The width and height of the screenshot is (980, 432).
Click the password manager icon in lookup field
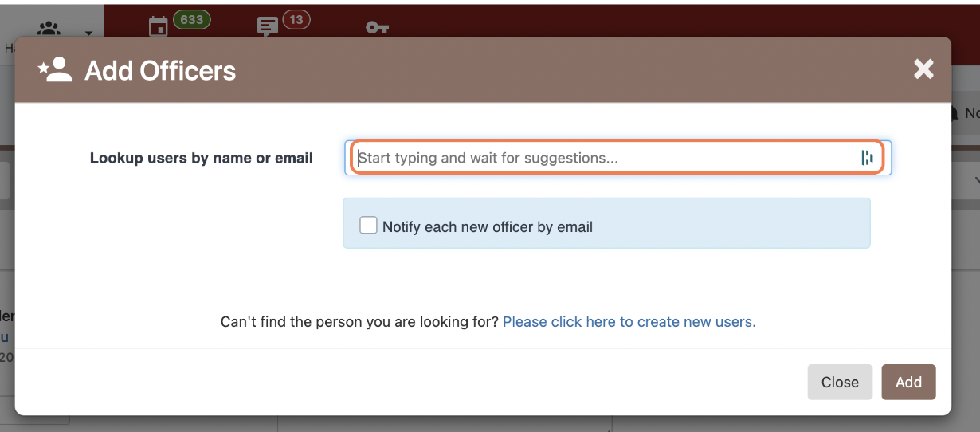click(x=867, y=158)
